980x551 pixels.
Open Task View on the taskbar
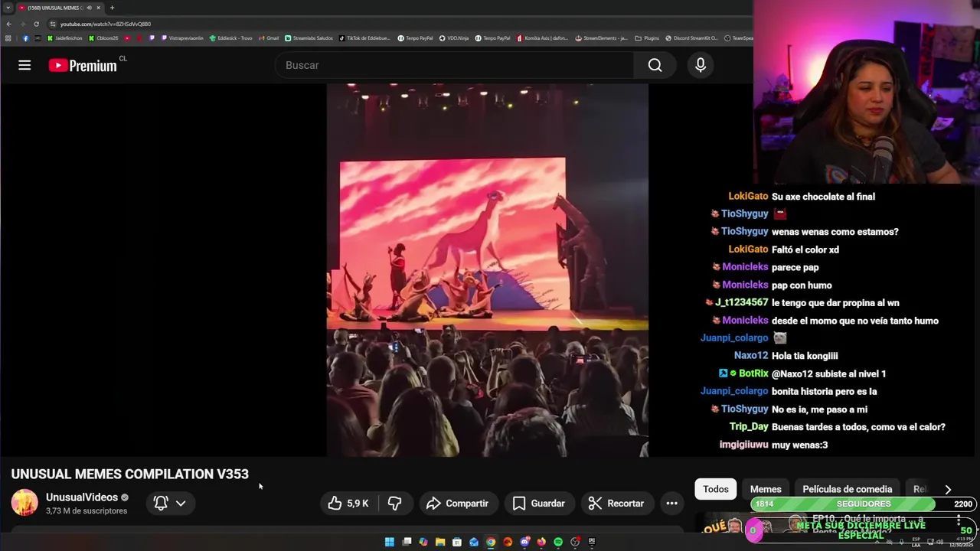click(x=407, y=542)
